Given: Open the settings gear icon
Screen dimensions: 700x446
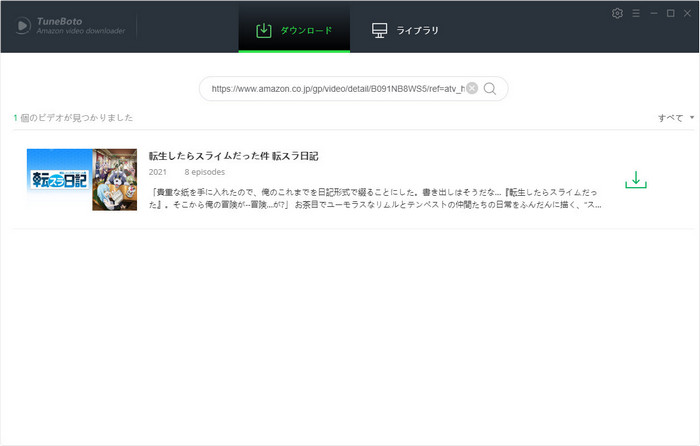Looking at the screenshot, I should coord(617,13).
